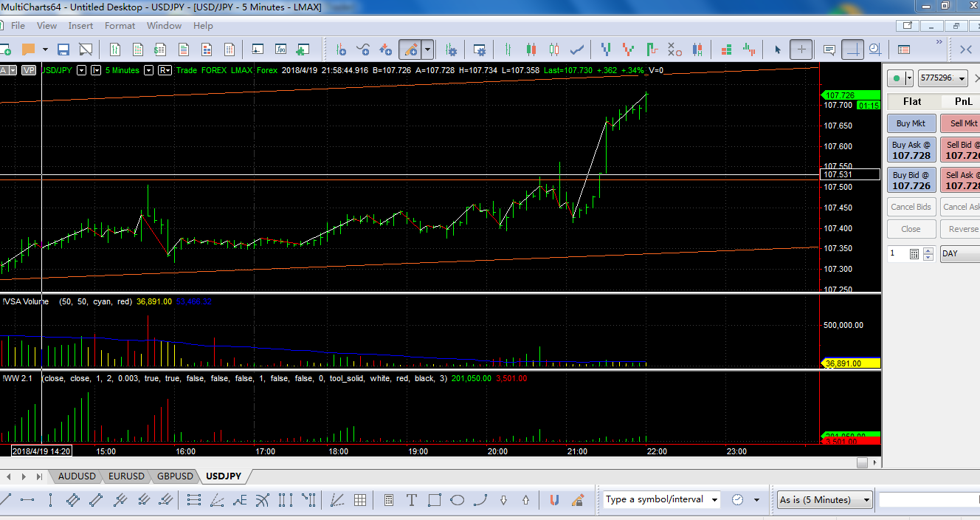Toggle the VP button in chart status line

pyautogui.click(x=29, y=70)
